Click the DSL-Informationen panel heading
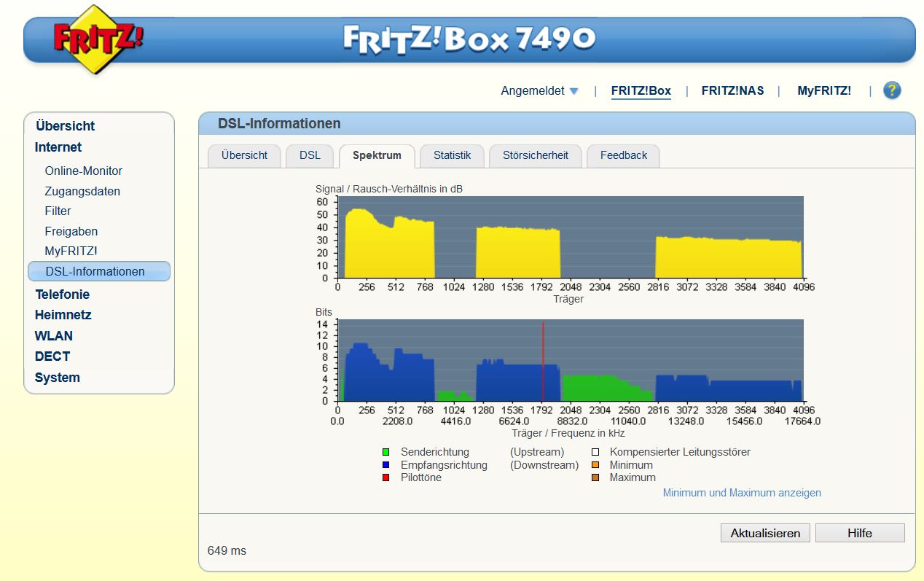Image resolution: width=924 pixels, height=581 pixels. [279, 124]
